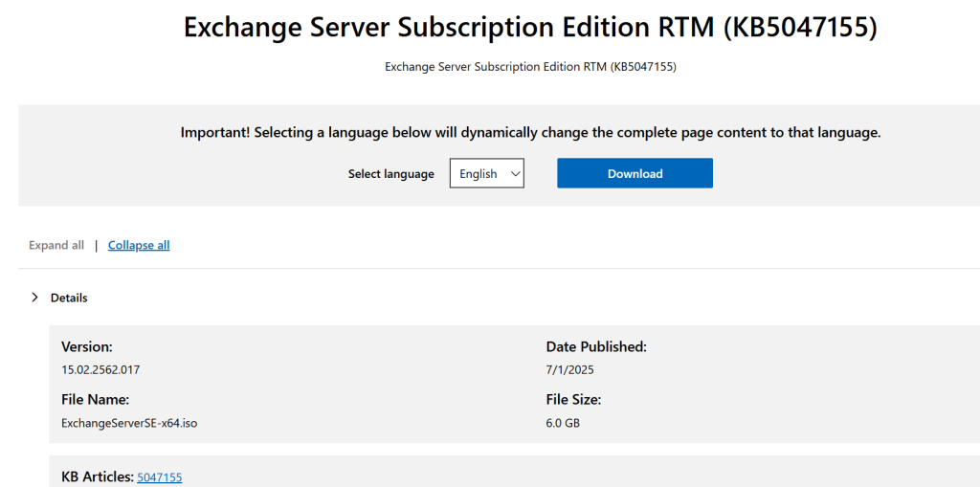Click the KB Articles: label

(x=98, y=477)
